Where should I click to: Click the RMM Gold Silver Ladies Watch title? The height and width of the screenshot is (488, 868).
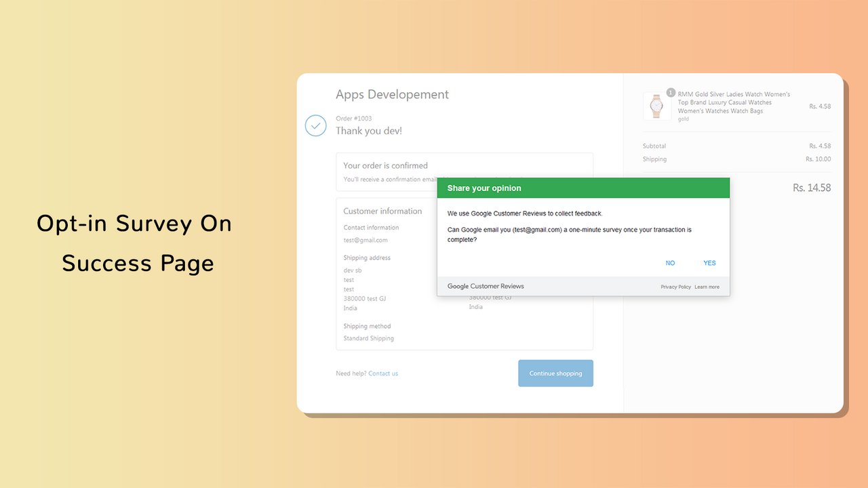click(x=734, y=102)
